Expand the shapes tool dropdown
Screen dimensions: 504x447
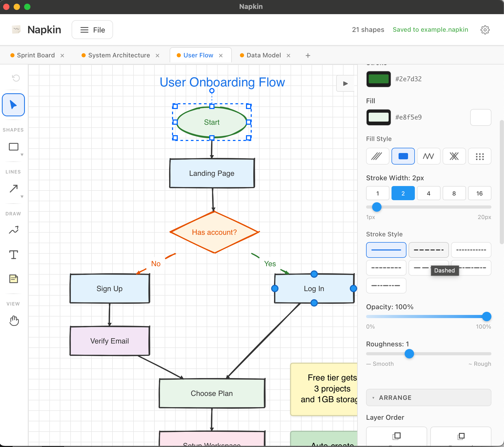click(22, 155)
